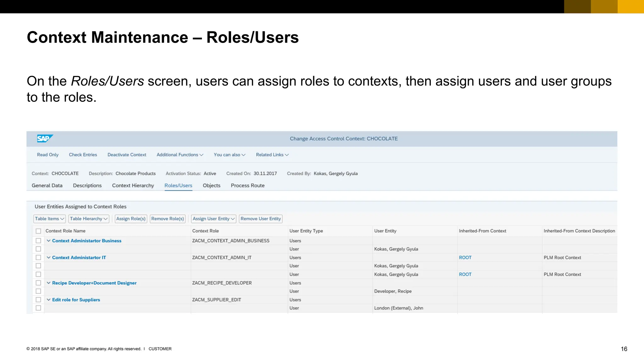Image resolution: width=644 pixels, height=362 pixels.
Task: Switch to the Descriptions tab
Action: click(87, 185)
